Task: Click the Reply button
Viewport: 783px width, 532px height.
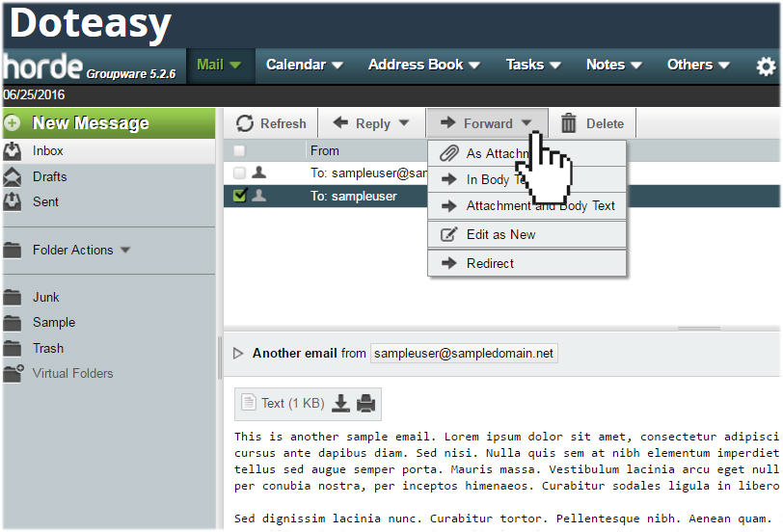Action: (372, 123)
